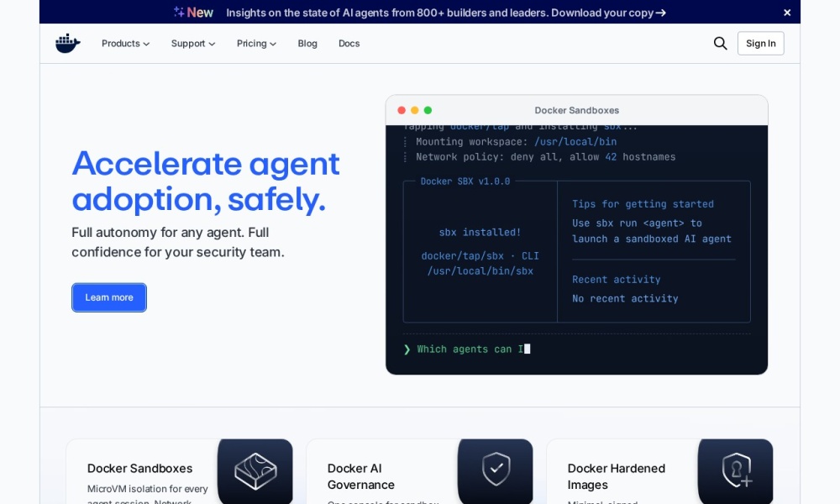This screenshot has width=840, height=504.
Task: Click the 'sbx installed!' terminal message
Action: (480, 233)
